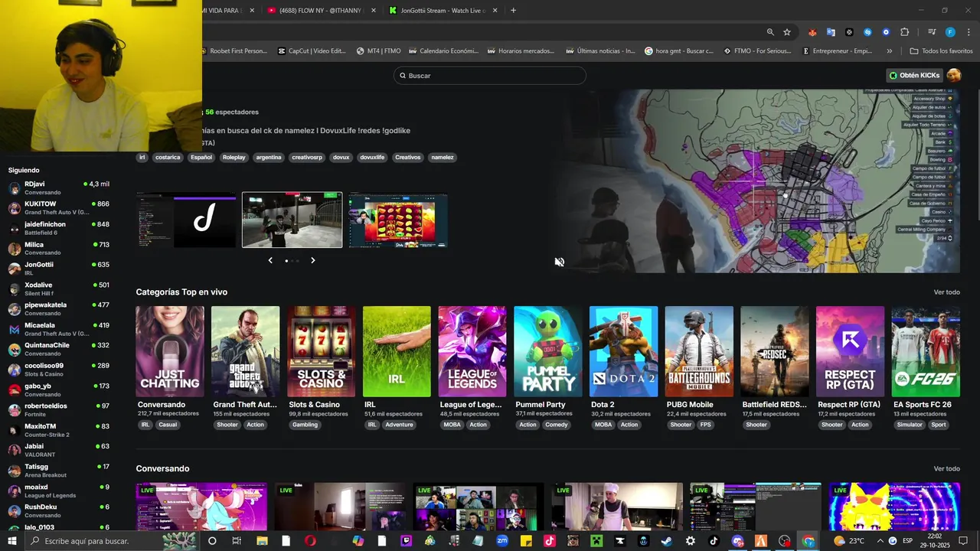Open Chrome's three-dot menu
This screenshot has height=551, width=980.
[969, 32]
